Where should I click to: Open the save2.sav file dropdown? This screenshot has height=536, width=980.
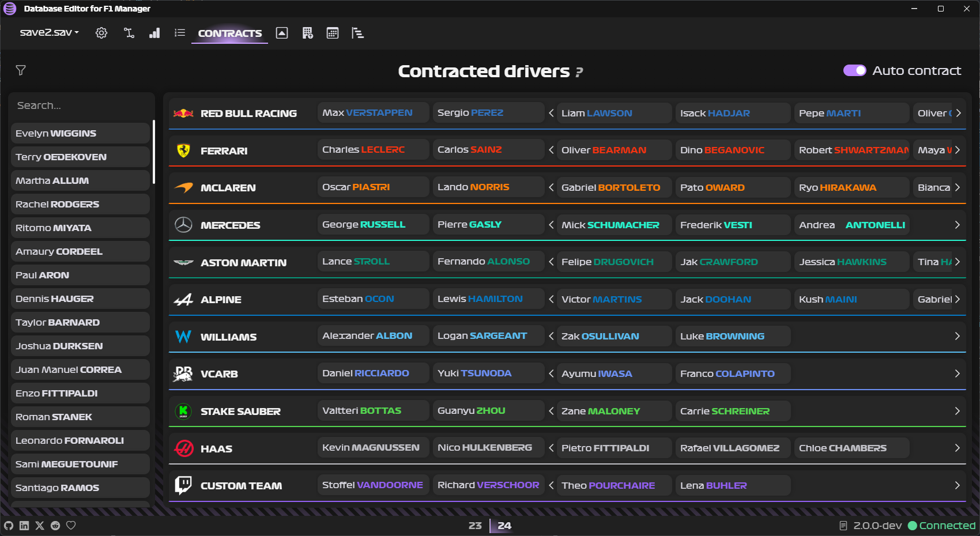point(49,32)
